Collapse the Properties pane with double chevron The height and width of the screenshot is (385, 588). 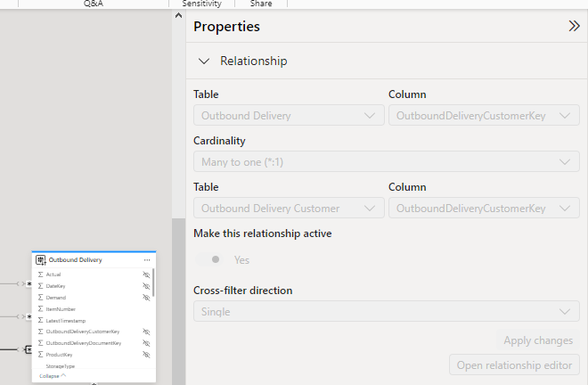[x=574, y=26]
